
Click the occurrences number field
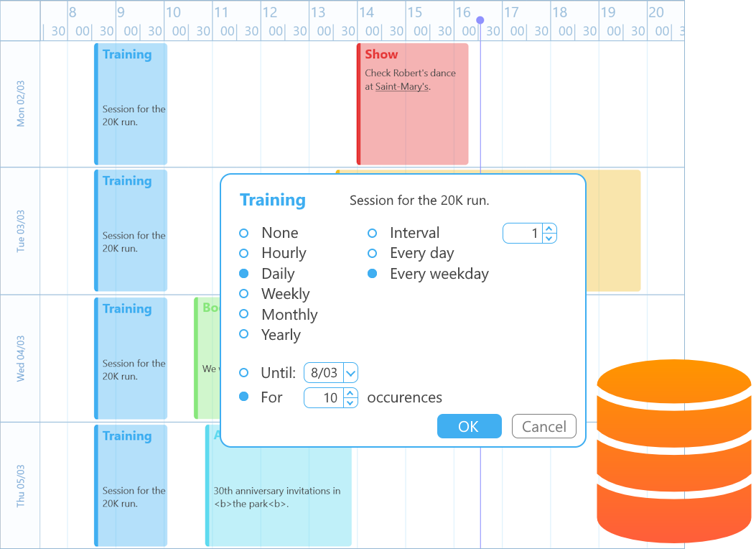[324, 397]
